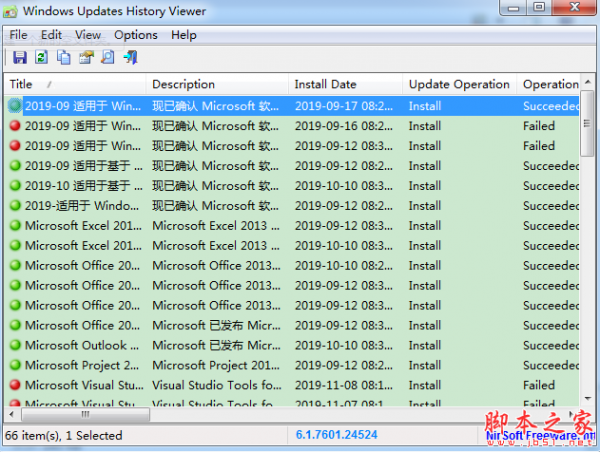
Task: Sort by the Title column header
Action: pos(75,84)
